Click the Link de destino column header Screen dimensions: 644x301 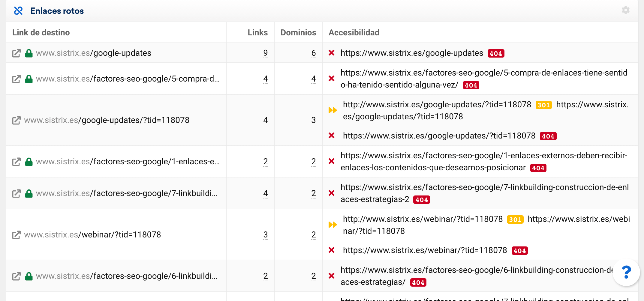[x=41, y=32]
